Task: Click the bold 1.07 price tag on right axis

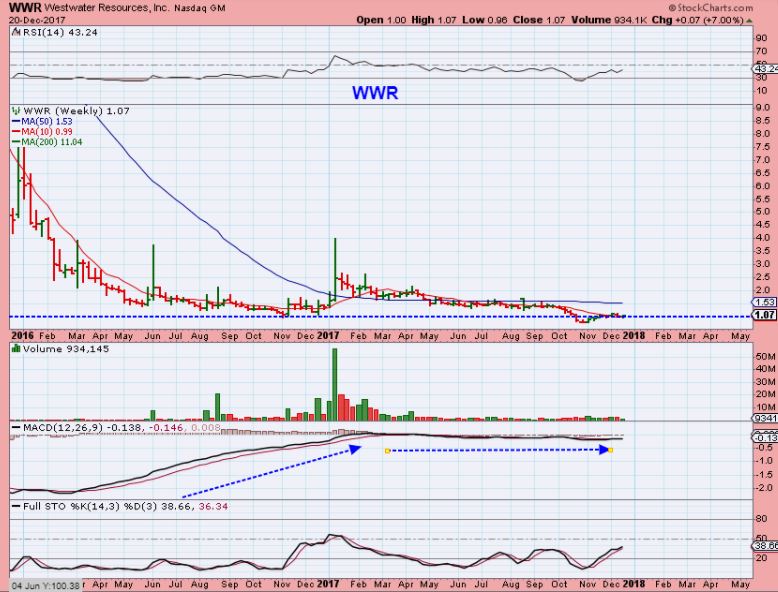Action: [x=765, y=315]
